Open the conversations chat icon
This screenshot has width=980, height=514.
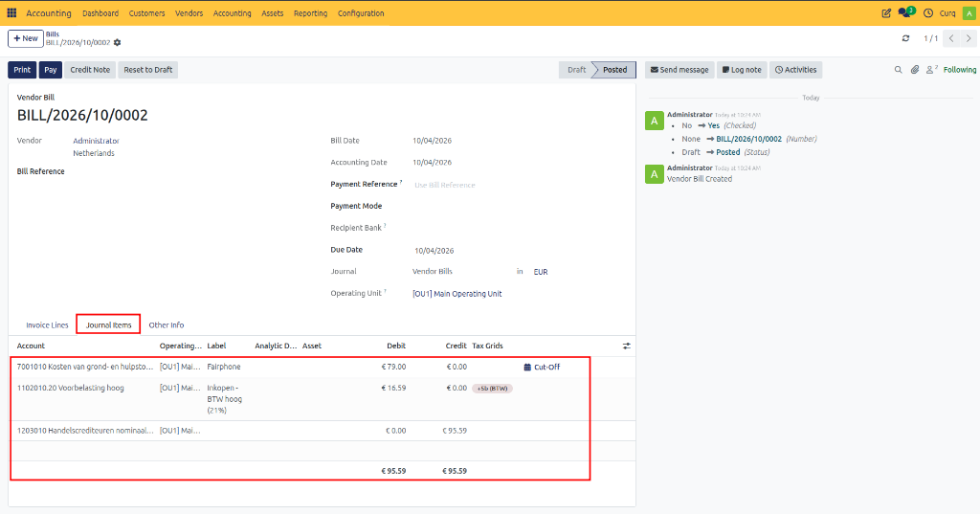tap(905, 12)
